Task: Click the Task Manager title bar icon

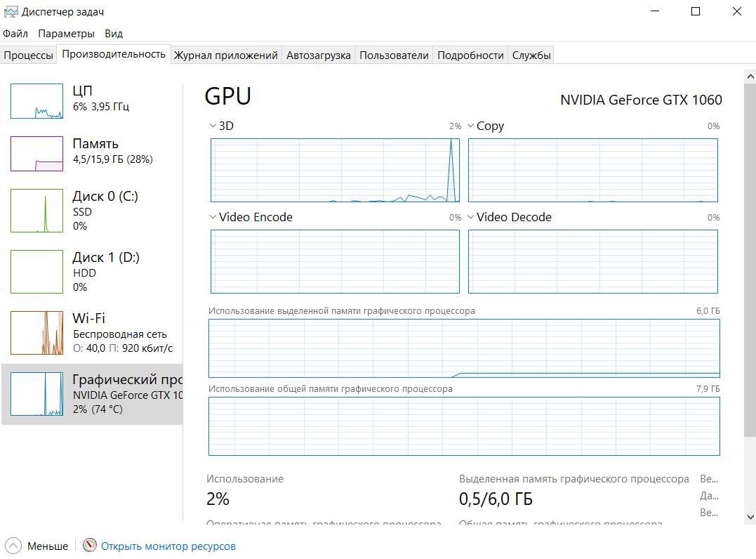Action: coord(11,12)
